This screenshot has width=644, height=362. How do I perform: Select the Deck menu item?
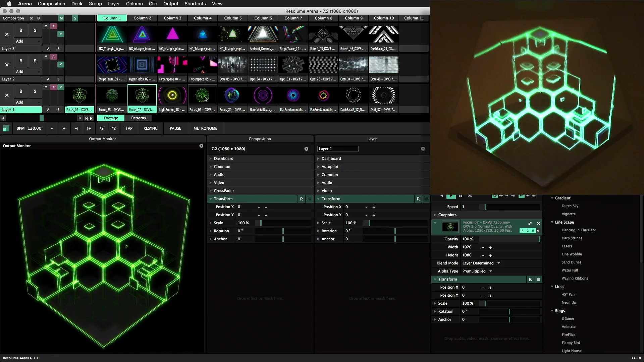pos(76,4)
